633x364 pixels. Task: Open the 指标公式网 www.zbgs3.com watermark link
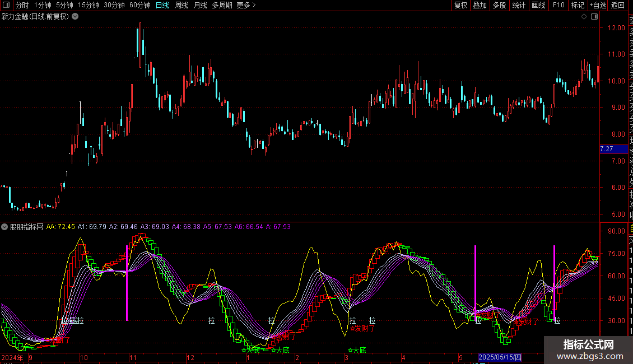[588, 350]
